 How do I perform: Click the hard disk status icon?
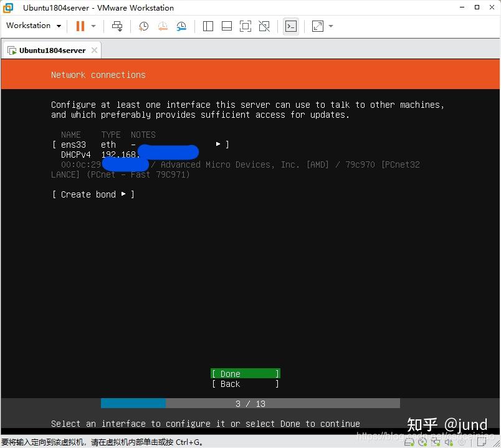click(409, 442)
